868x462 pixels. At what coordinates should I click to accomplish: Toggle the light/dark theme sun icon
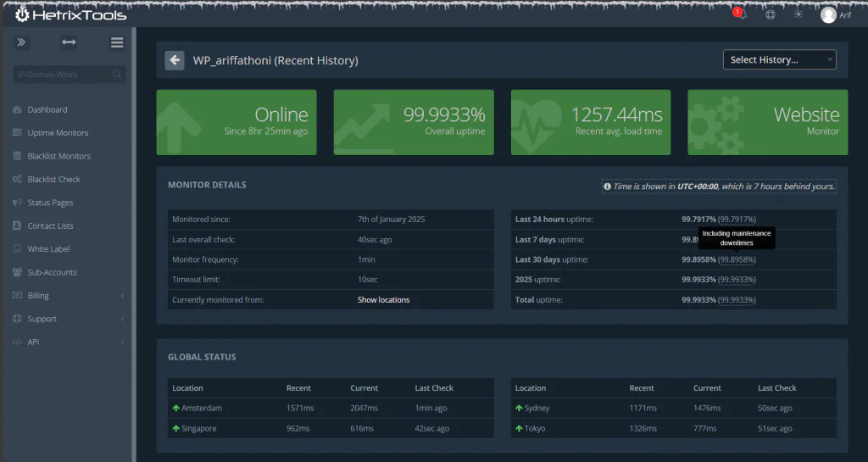point(798,14)
